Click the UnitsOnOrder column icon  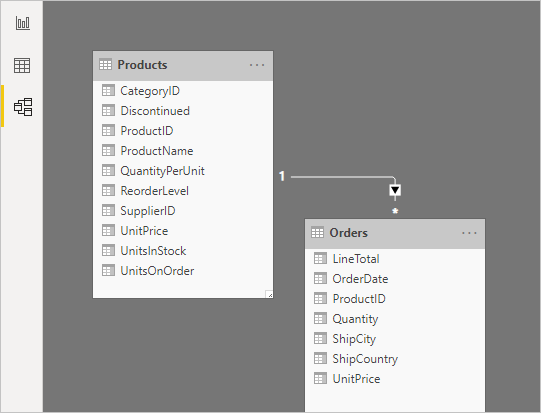pyautogui.click(x=108, y=271)
